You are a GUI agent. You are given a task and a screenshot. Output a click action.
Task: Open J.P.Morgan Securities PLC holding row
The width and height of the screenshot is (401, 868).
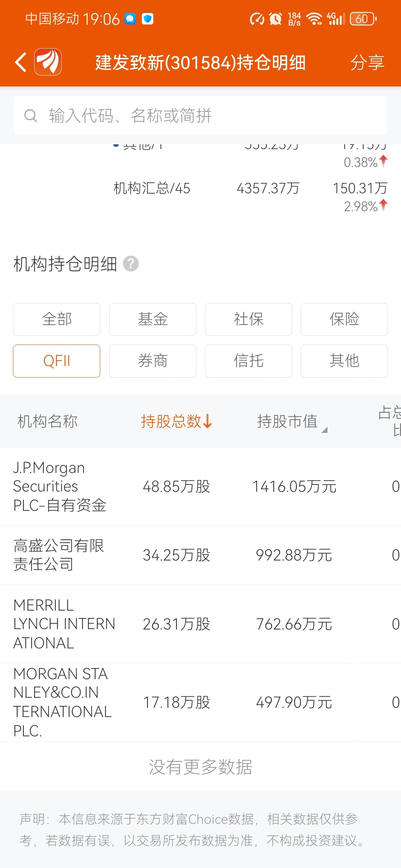pos(200,486)
